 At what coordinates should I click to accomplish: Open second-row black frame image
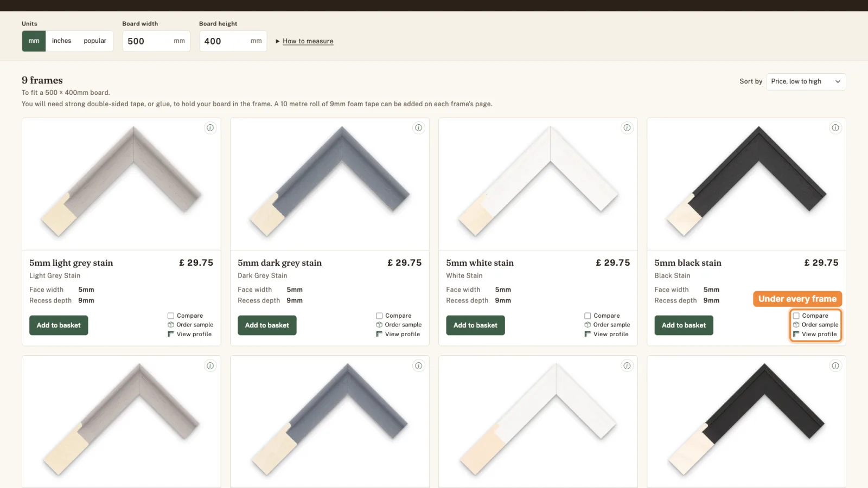click(x=746, y=422)
